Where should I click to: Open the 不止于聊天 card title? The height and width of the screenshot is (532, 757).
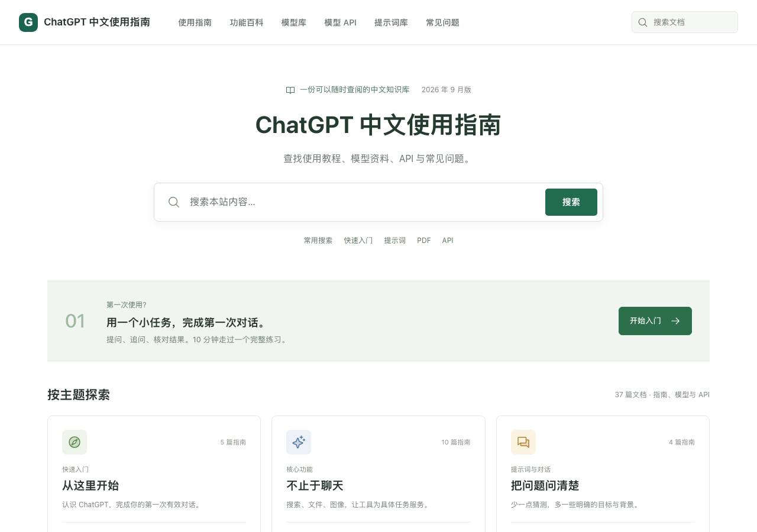[x=315, y=486]
